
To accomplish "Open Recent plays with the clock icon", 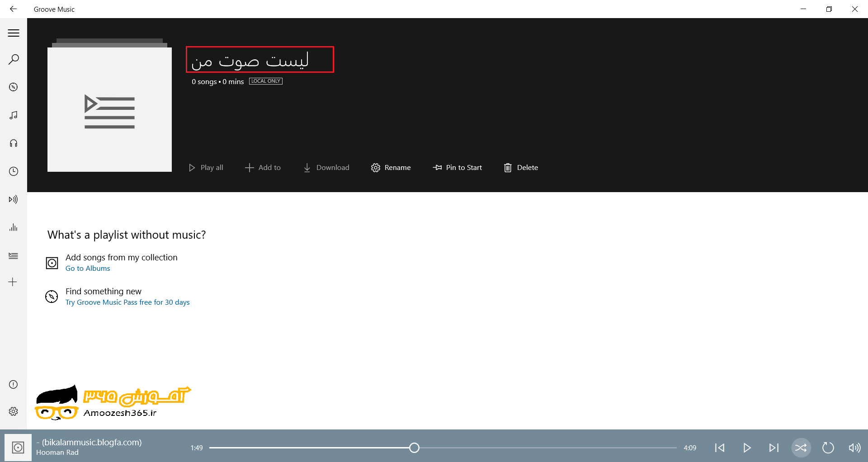I will pyautogui.click(x=13, y=171).
